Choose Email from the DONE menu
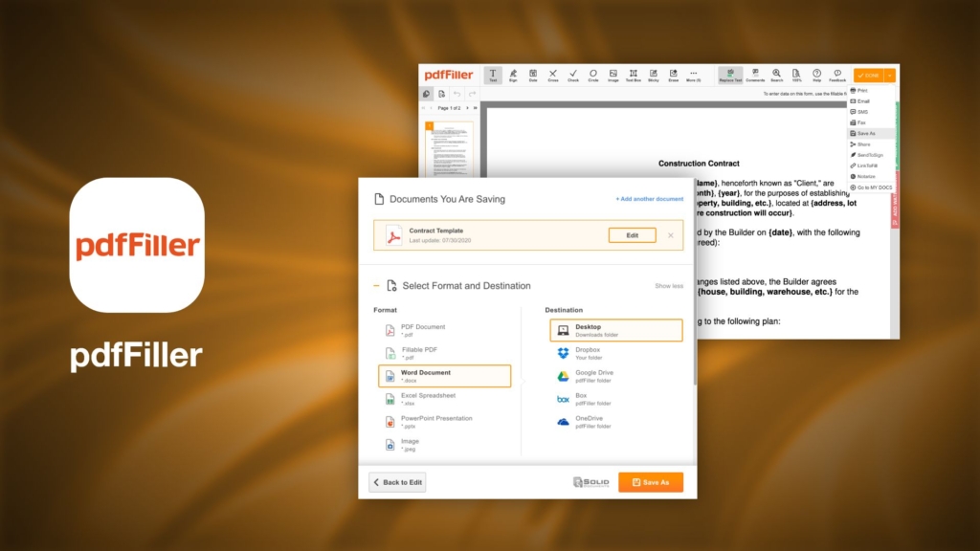 [871, 101]
